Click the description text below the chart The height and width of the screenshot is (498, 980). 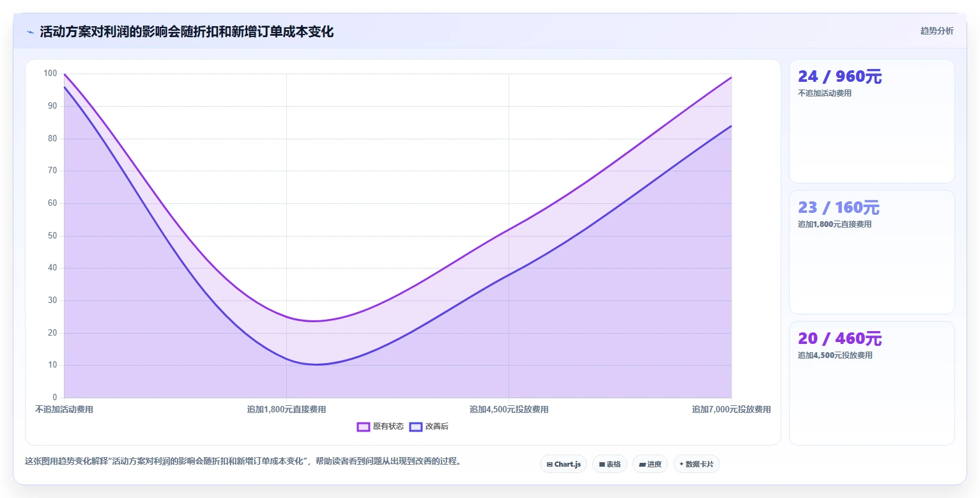pos(243,461)
